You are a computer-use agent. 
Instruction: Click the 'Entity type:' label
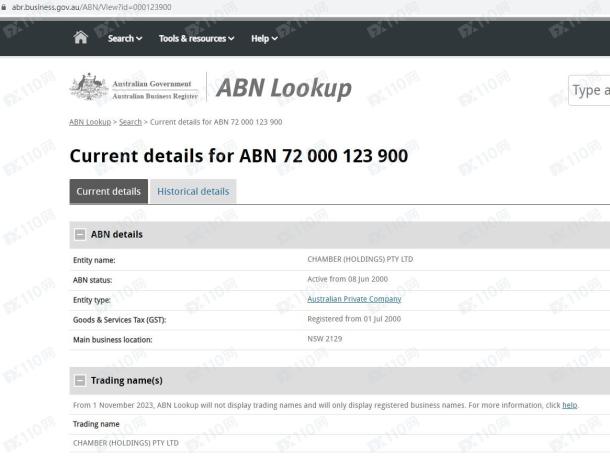coord(92,300)
